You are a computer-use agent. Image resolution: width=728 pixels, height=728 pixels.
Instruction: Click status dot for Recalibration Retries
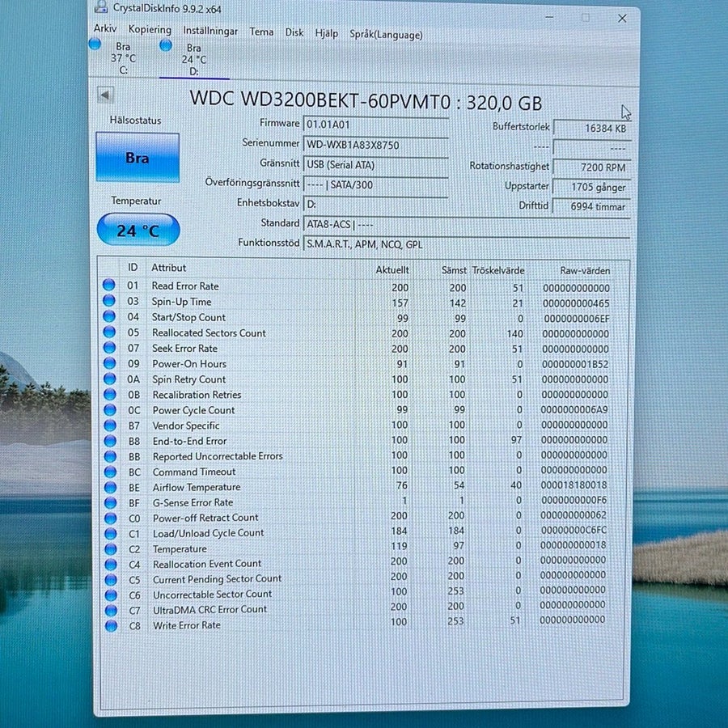click(x=110, y=394)
